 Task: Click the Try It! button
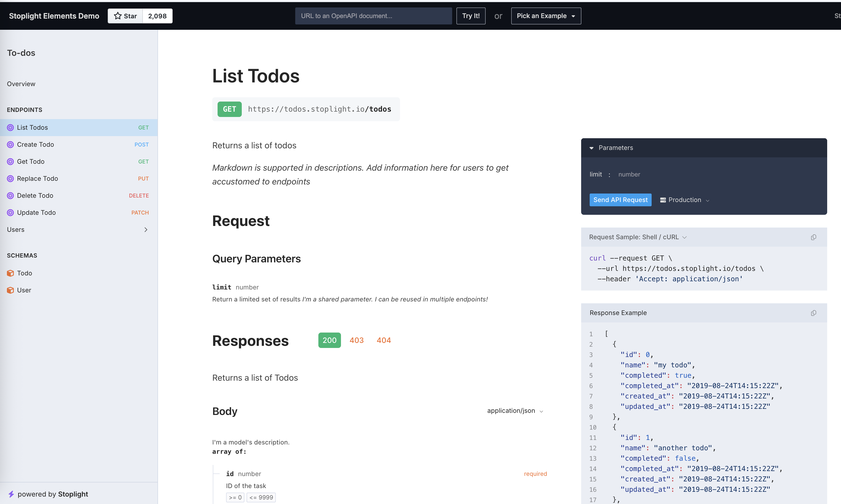pyautogui.click(x=471, y=16)
